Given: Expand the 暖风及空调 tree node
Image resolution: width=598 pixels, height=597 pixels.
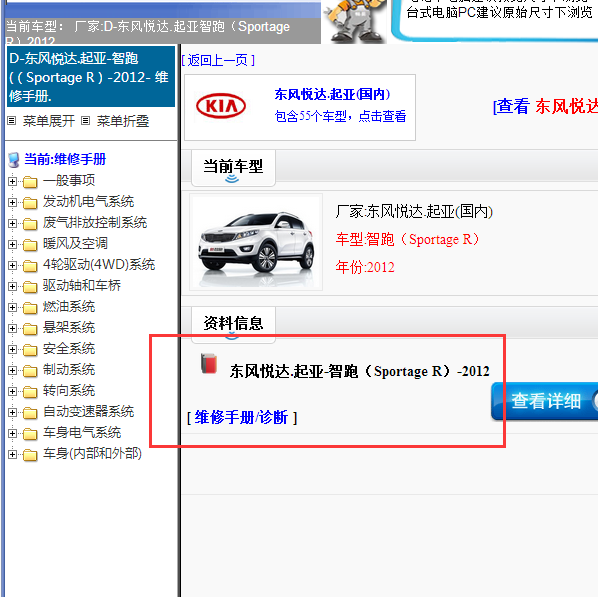Looking at the screenshot, I should tap(12, 244).
